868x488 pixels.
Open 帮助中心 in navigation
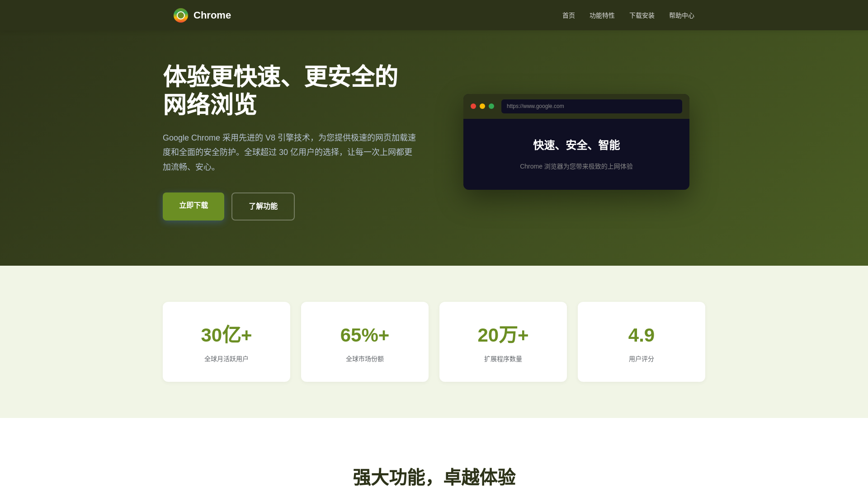click(x=682, y=15)
